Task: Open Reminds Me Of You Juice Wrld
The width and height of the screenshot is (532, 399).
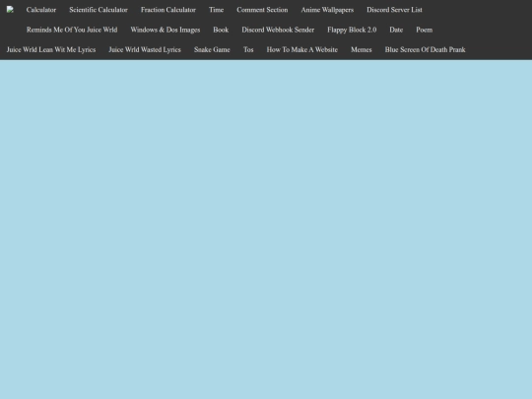Action: (x=72, y=30)
